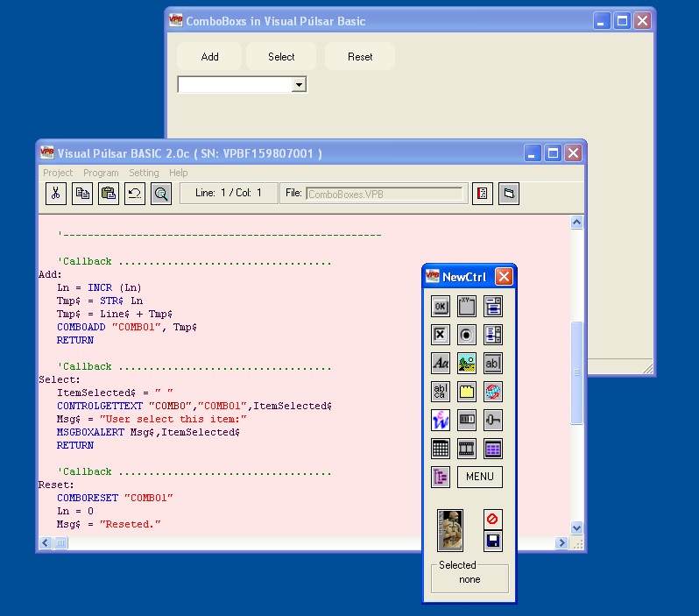This screenshot has height=616, width=699.
Task: Select the tree view control tool
Action: (x=440, y=477)
